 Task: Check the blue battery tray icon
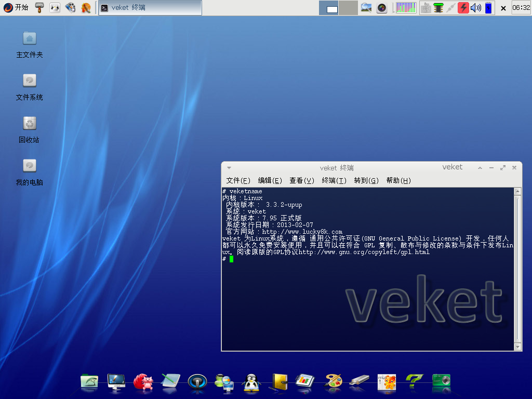tap(488, 8)
